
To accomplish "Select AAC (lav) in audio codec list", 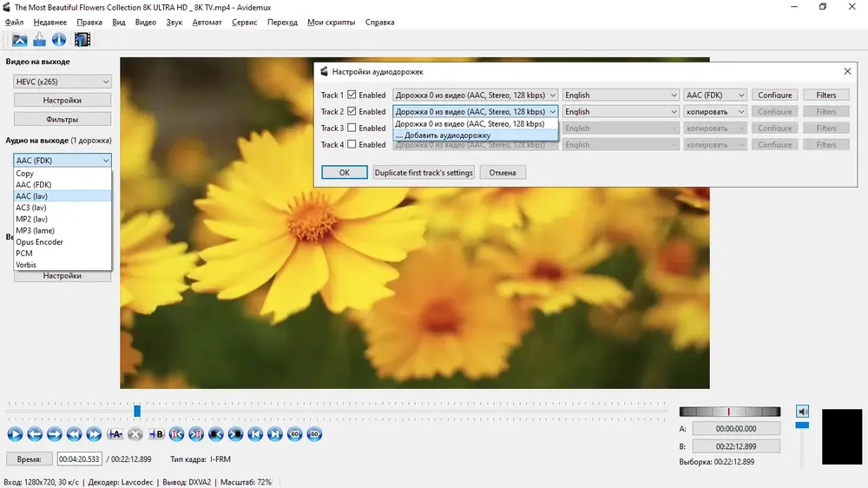I will (62, 196).
